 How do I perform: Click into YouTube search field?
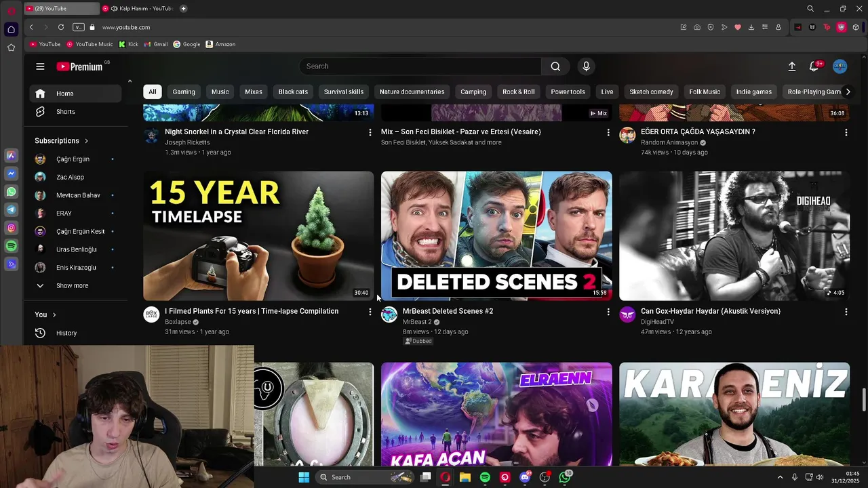(x=420, y=66)
